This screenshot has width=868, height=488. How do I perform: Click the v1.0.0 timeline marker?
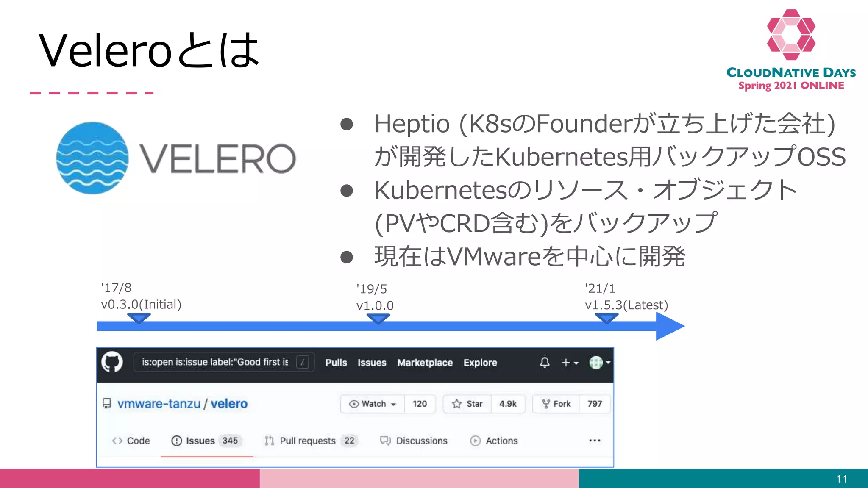point(378,319)
